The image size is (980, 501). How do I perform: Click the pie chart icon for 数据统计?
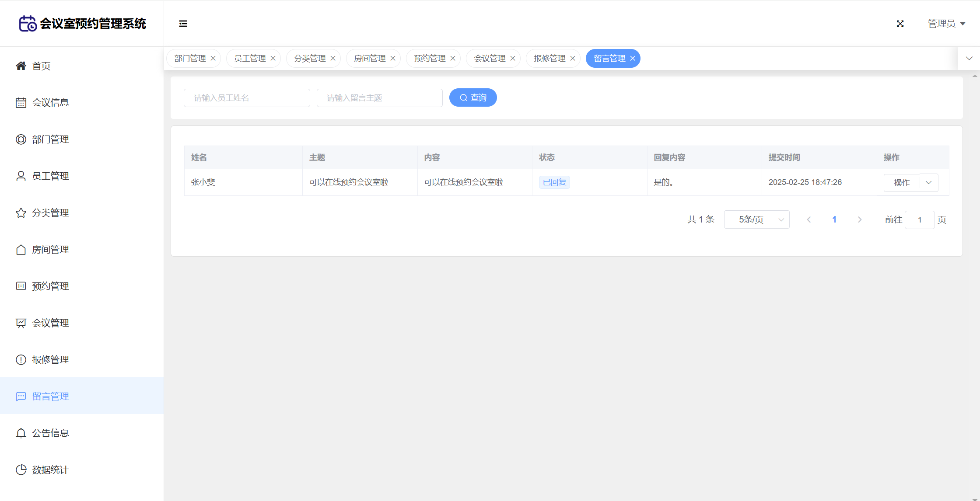[21, 470]
